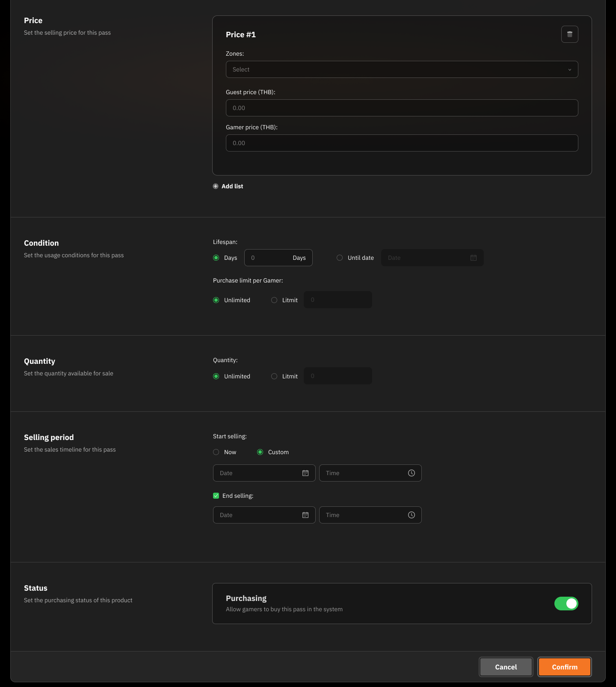Click the Confirm button
Screen dimensions: 616x687
[565, 667]
